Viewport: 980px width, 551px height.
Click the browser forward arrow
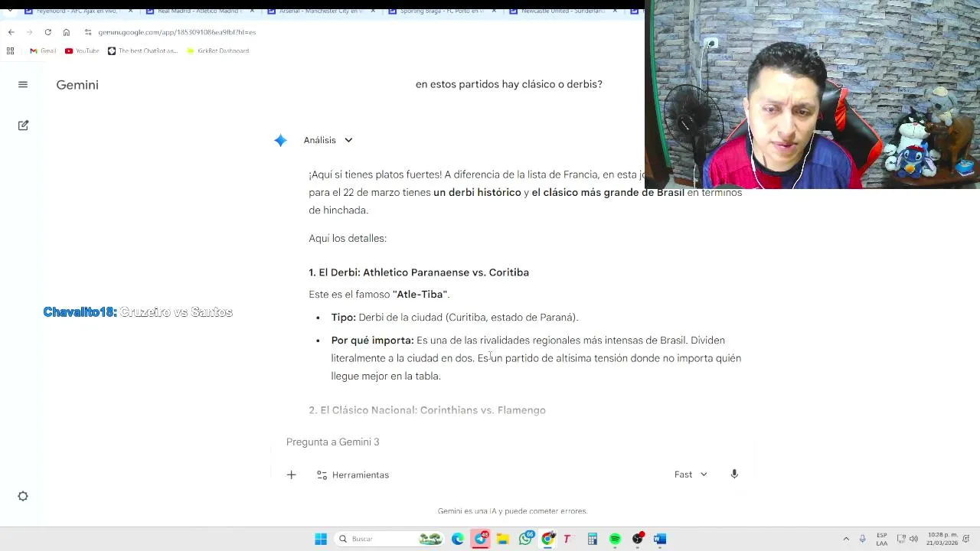(x=29, y=32)
